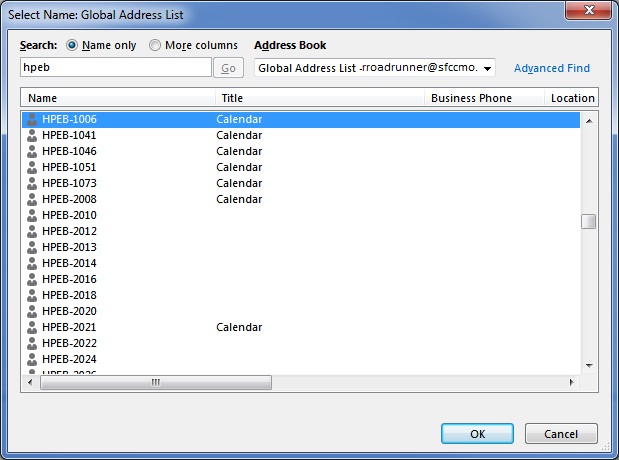
Task: Select the Name only radio button
Action: coord(72,45)
